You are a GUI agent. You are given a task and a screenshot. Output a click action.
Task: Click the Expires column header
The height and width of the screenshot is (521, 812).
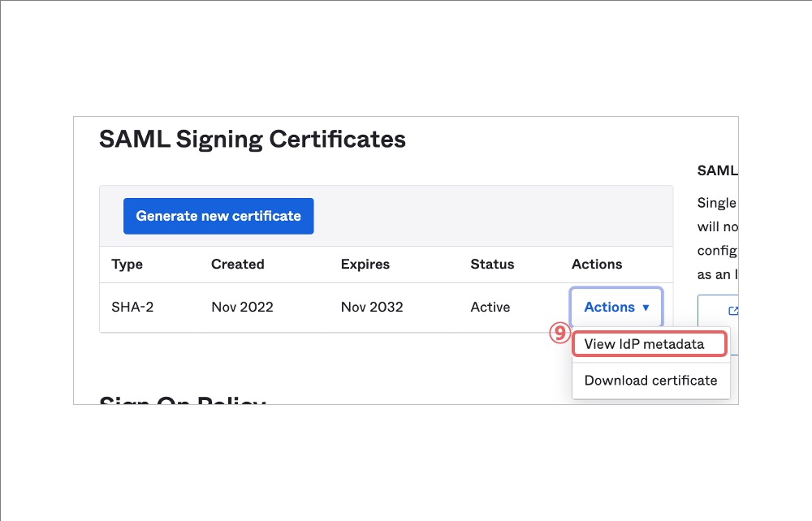(365, 264)
